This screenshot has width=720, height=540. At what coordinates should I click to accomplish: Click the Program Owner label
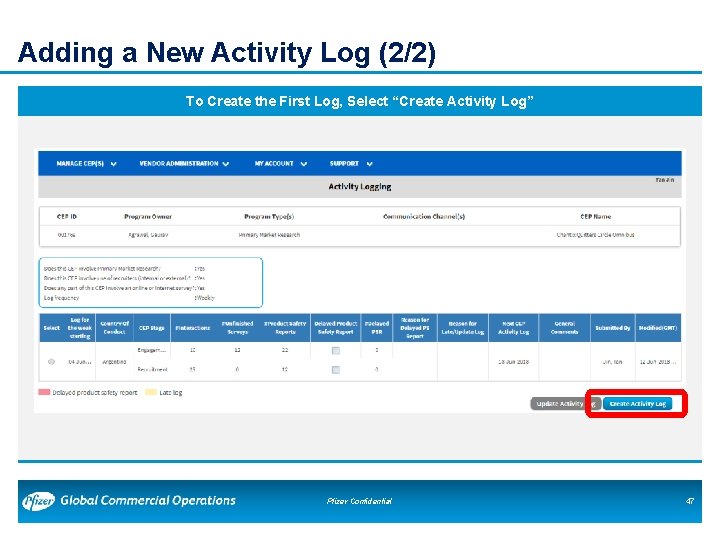[148, 216]
